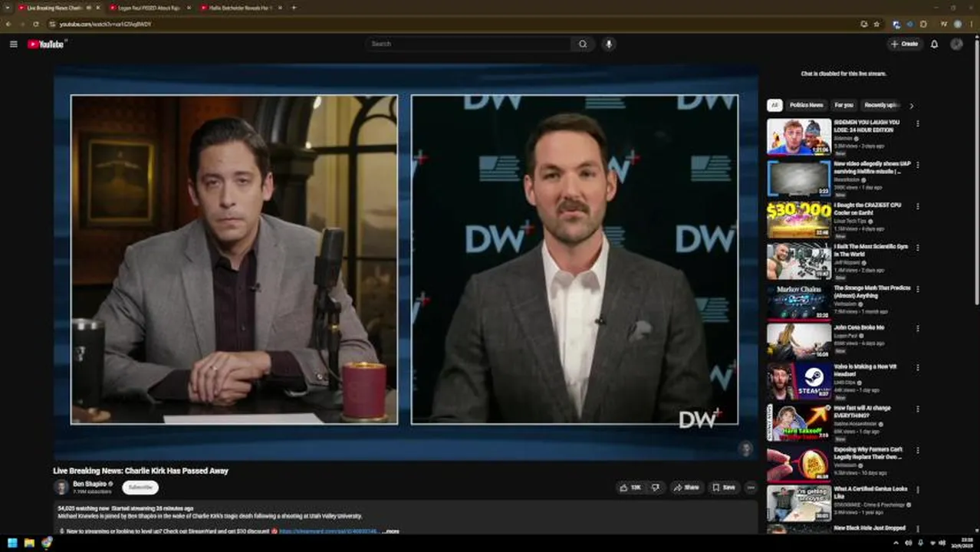Screen dimensions: 980x552
Task: Click the browser address bar URL
Action: click(106, 24)
